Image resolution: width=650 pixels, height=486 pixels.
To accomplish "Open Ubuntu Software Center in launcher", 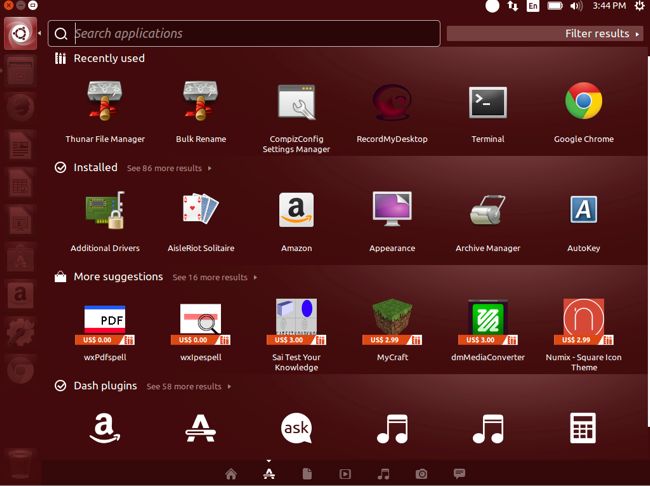I will click(x=20, y=258).
